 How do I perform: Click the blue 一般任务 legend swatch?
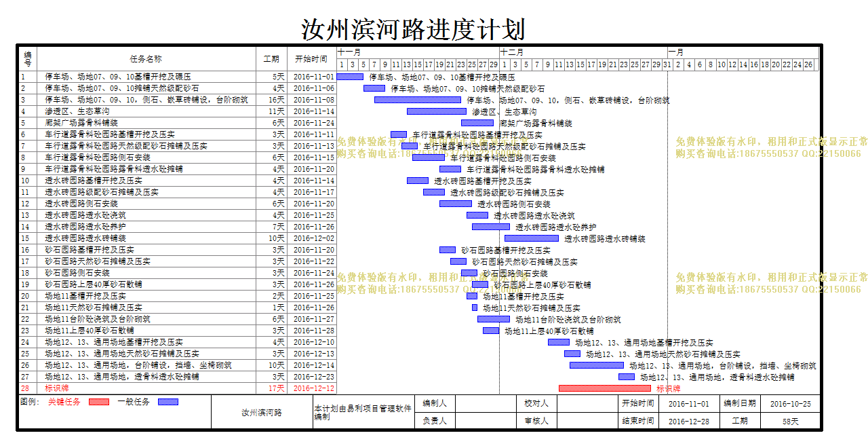pyautogui.click(x=167, y=402)
